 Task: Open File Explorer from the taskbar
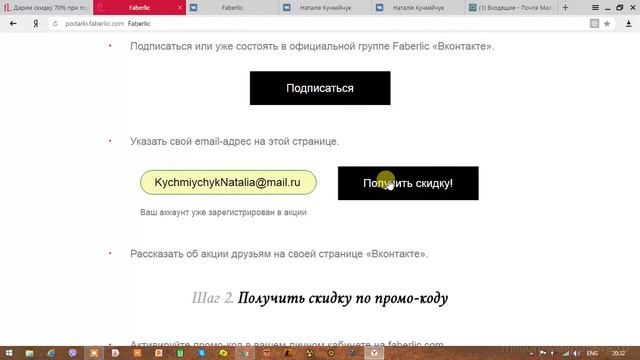29,353
